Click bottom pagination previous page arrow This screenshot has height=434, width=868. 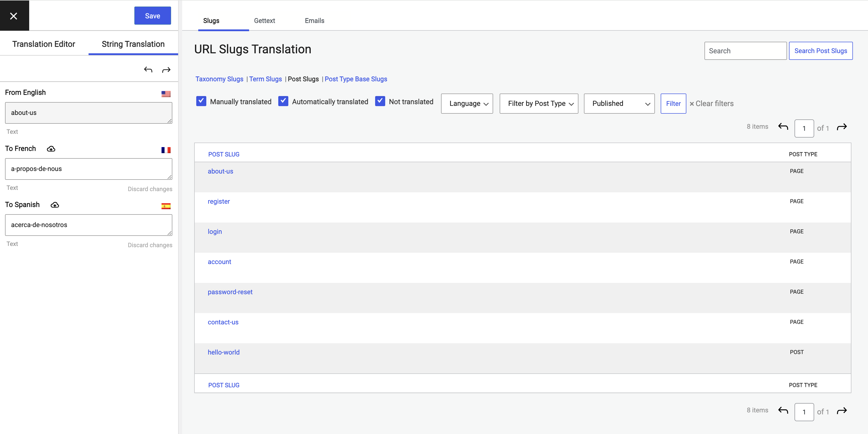point(783,410)
